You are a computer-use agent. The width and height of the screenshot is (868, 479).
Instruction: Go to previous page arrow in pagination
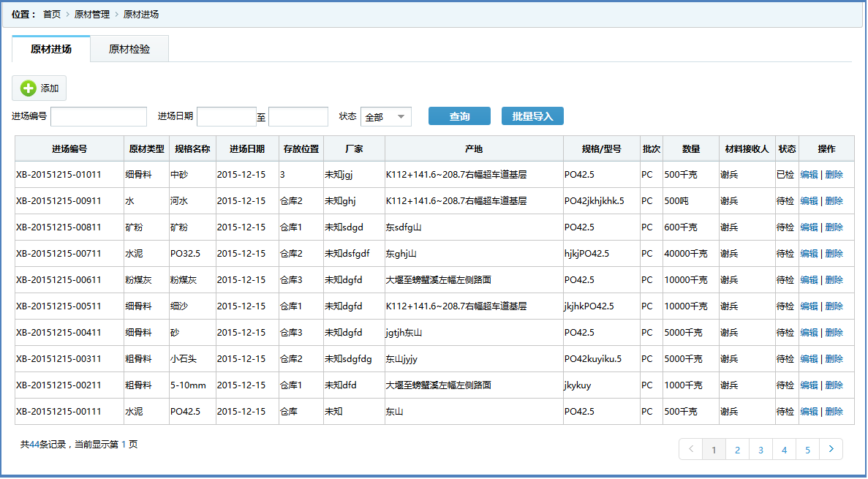(x=690, y=449)
